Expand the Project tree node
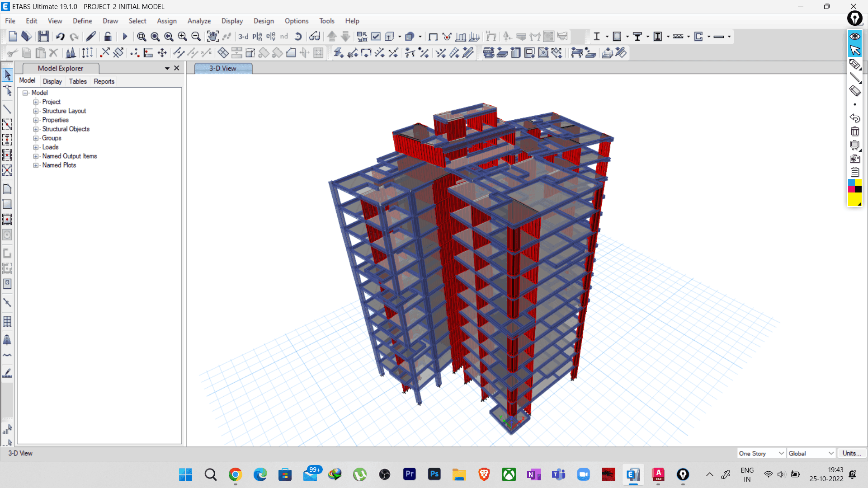Viewport: 868px width, 488px height. point(36,102)
